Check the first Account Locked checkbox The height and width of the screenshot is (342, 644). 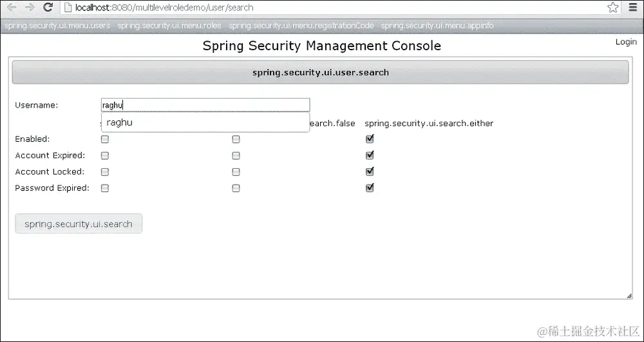pos(105,171)
